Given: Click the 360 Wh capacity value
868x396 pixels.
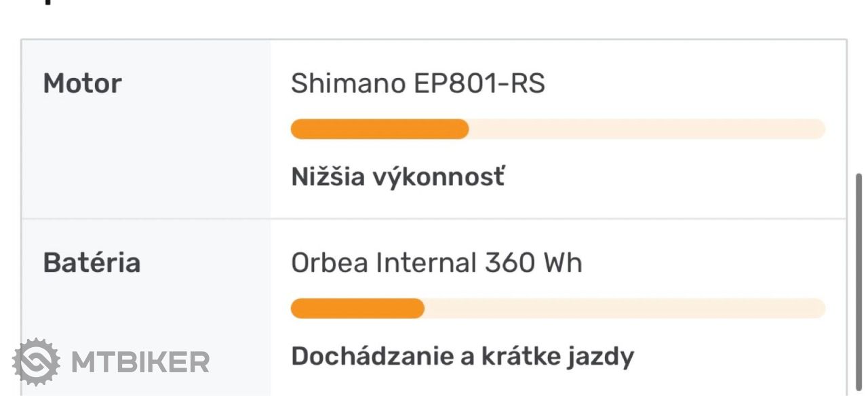Looking at the screenshot, I should 533,262.
